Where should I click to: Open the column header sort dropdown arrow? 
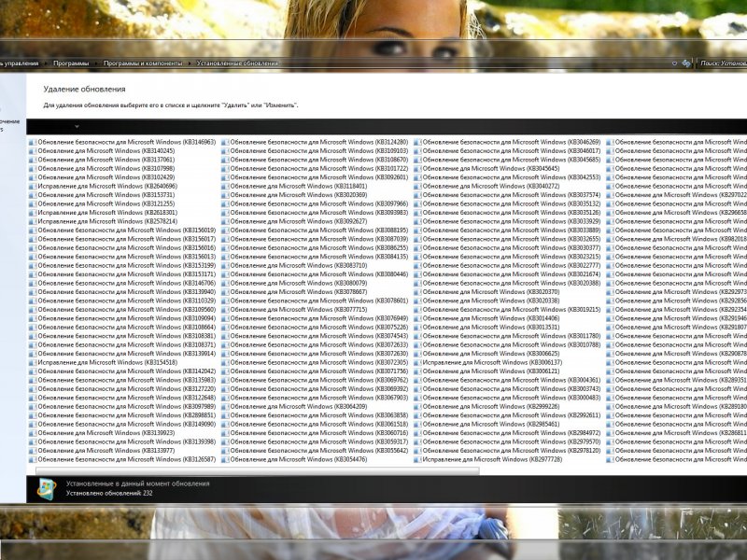click(x=77, y=127)
